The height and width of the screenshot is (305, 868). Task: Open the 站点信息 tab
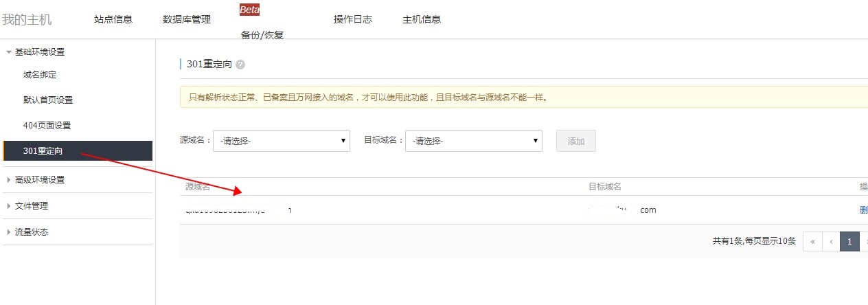pos(113,20)
